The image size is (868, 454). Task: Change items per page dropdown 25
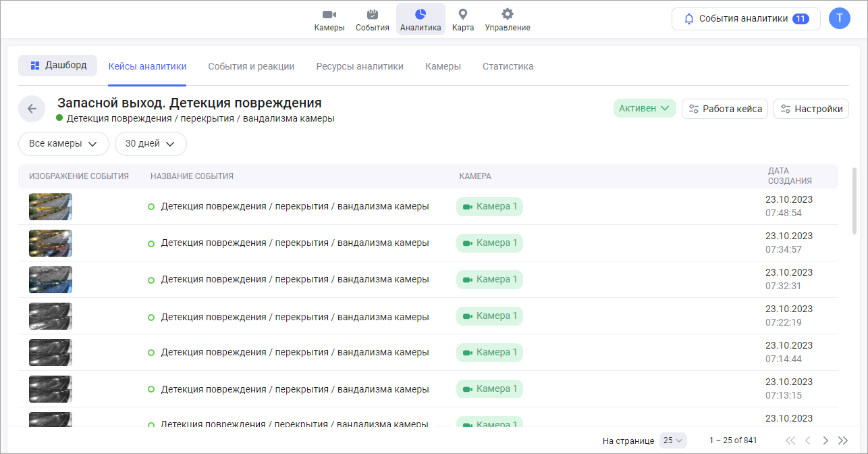click(x=672, y=440)
